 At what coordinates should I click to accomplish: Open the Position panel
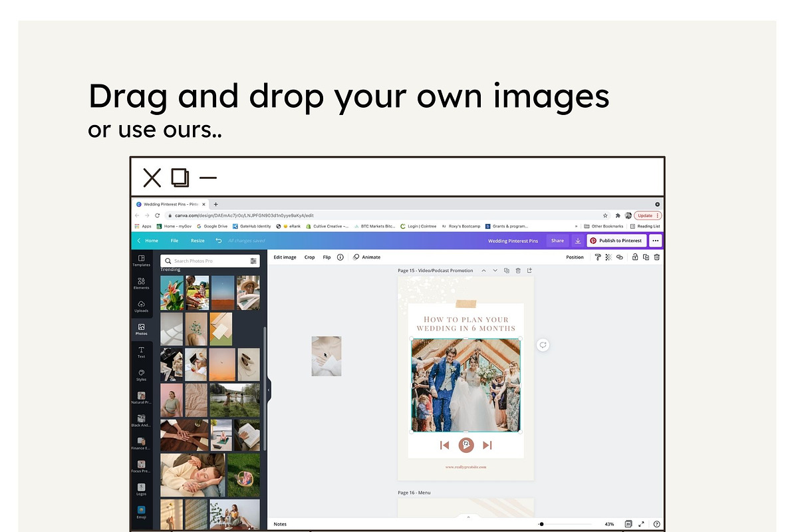tap(575, 257)
